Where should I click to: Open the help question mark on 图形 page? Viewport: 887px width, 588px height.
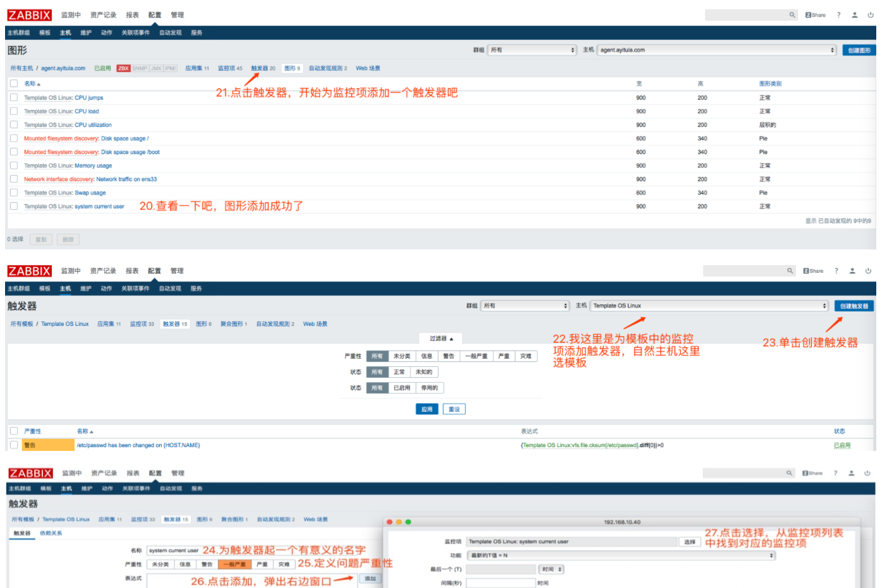[x=839, y=15]
